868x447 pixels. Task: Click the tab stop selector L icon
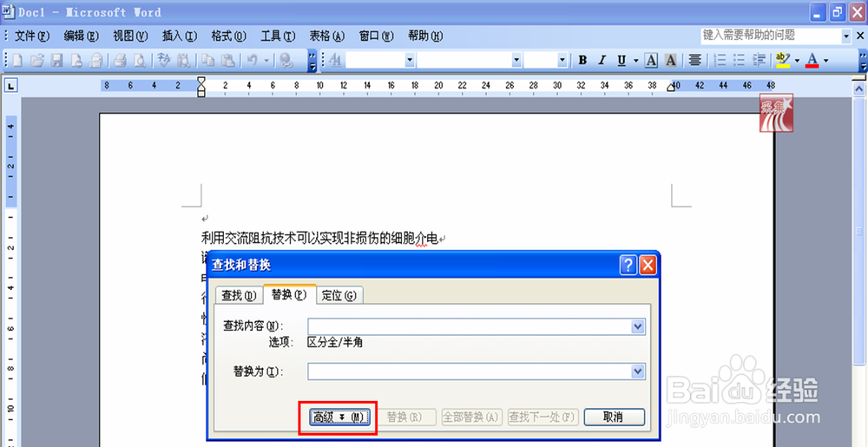(x=11, y=86)
